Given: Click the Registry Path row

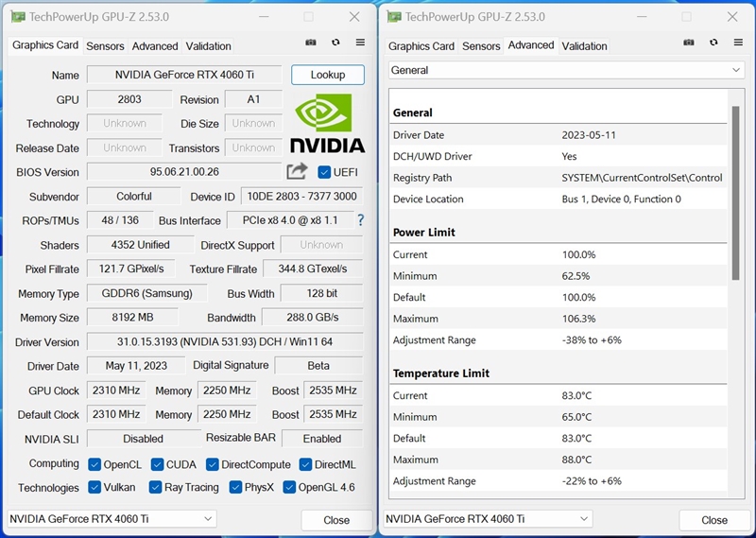Looking at the screenshot, I should tap(558, 178).
